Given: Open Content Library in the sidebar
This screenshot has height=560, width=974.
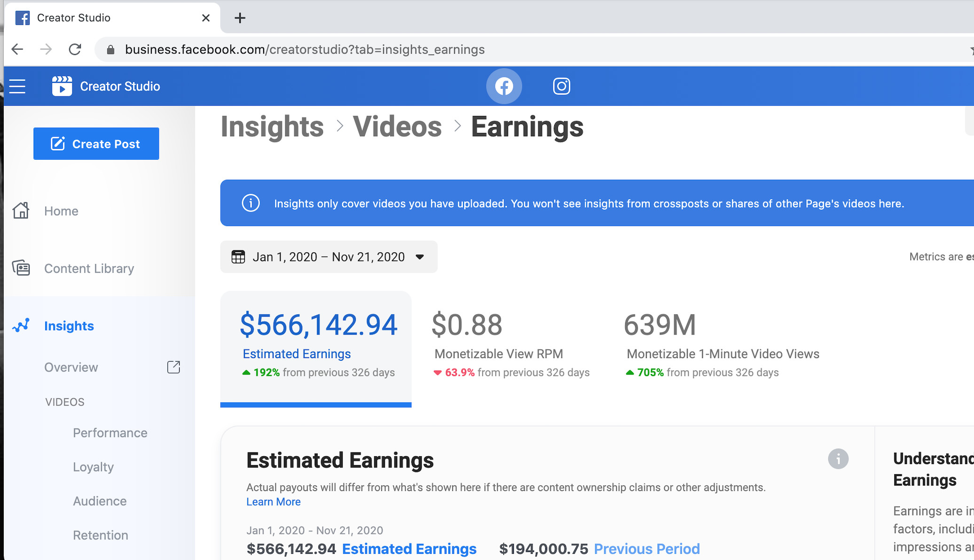Looking at the screenshot, I should point(89,269).
